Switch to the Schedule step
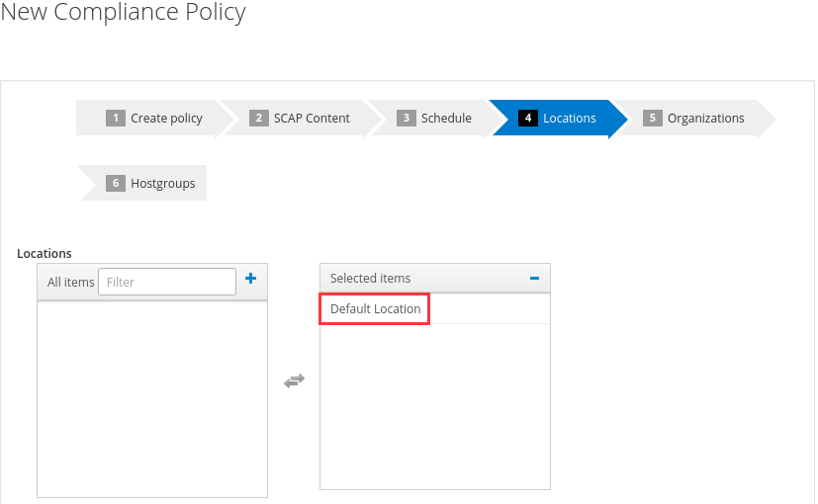The height and width of the screenshot is (504, 818). click(x=446, y=119)
